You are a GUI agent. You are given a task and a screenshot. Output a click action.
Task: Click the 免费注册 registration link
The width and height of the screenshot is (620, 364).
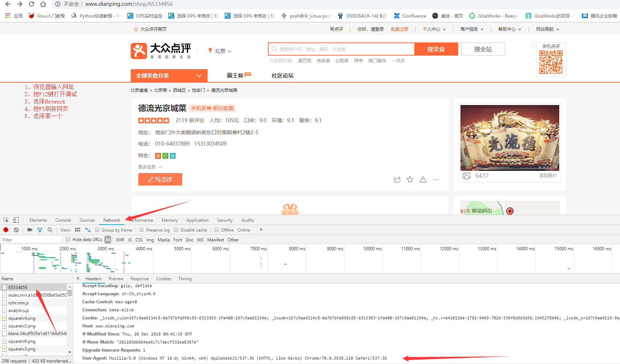[400, 29]
